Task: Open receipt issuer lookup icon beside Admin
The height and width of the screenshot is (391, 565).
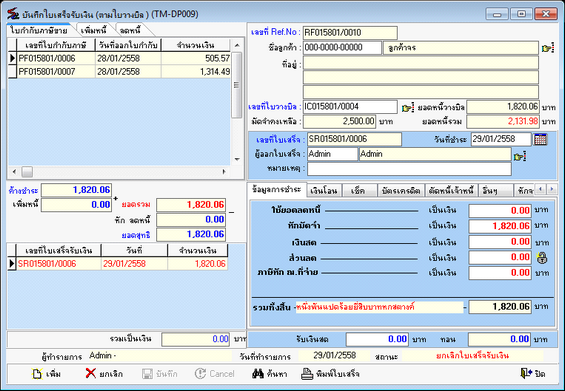Action: click(x=520, y=157)
